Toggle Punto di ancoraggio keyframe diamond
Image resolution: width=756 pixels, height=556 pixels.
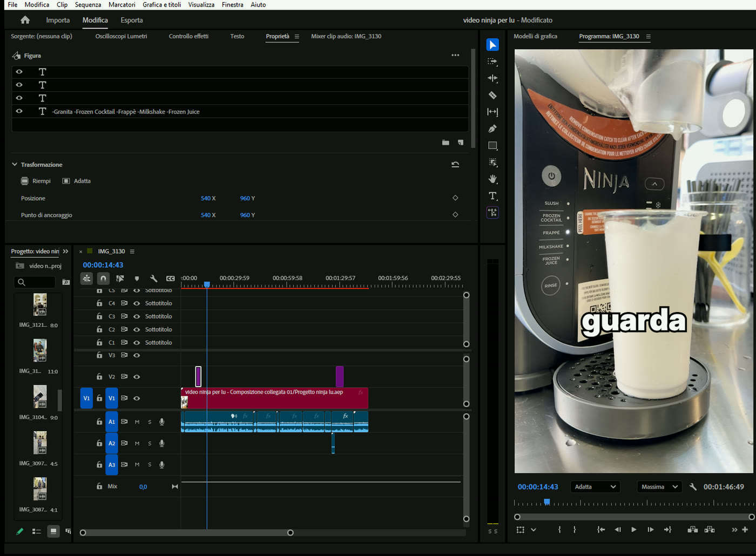coord(455,215)
